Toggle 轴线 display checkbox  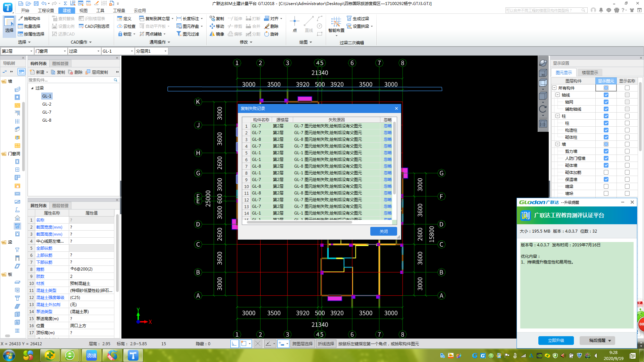[606, 95]
